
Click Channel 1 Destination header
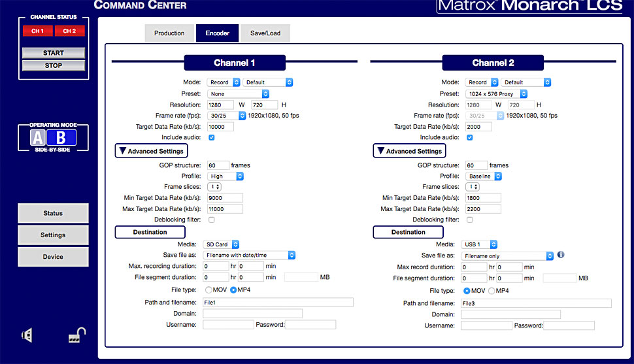(150, 232)
